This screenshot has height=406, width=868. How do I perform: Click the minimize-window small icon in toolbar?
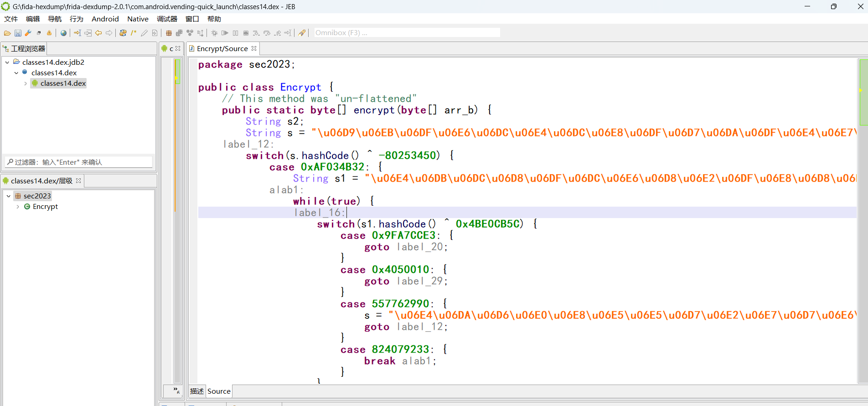coord(39,33)
